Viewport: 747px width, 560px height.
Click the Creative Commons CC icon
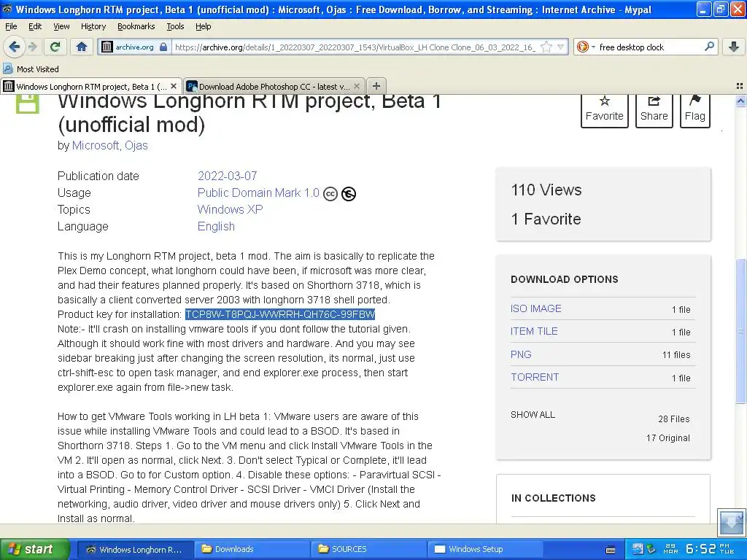coord(330,194)
